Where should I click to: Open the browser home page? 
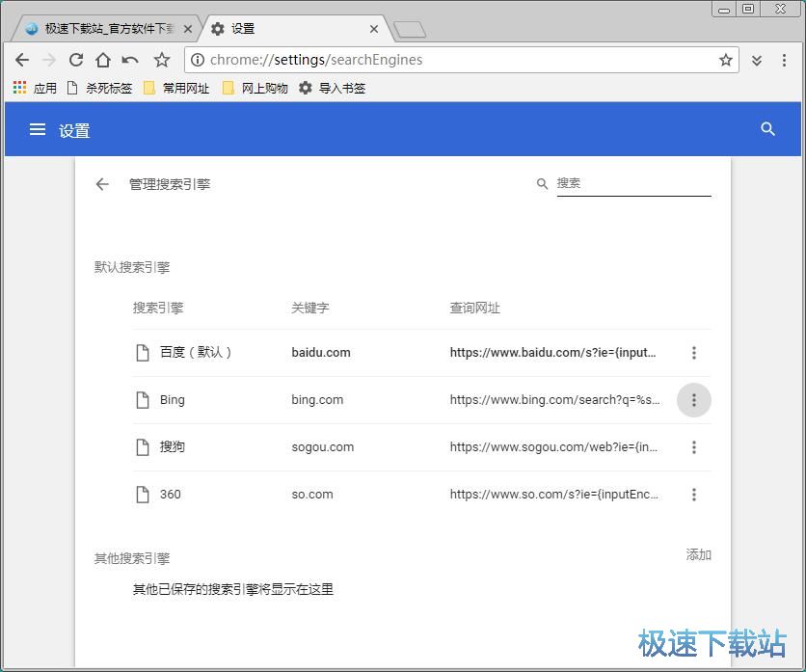(103, 60)
